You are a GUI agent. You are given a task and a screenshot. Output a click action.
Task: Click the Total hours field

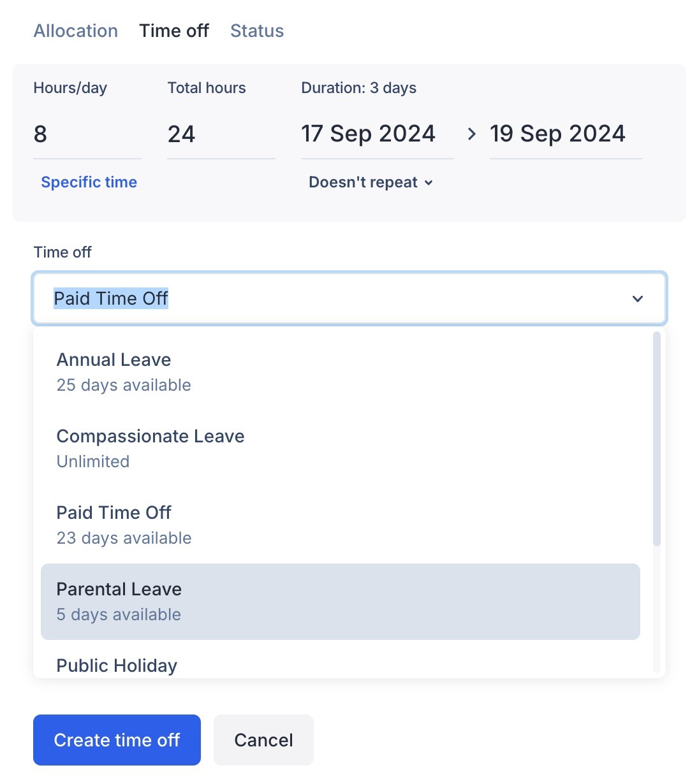pyautogui.click(x=221, y=134)
